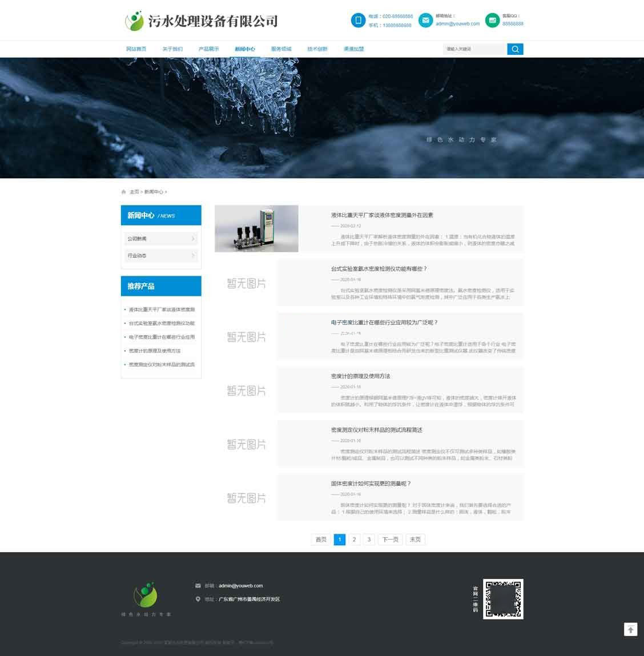Image resolution: width=644 pixels, height=656 pixels.
Task: Click the home icon in breadcrumb
Action: [x=123, y=192]
